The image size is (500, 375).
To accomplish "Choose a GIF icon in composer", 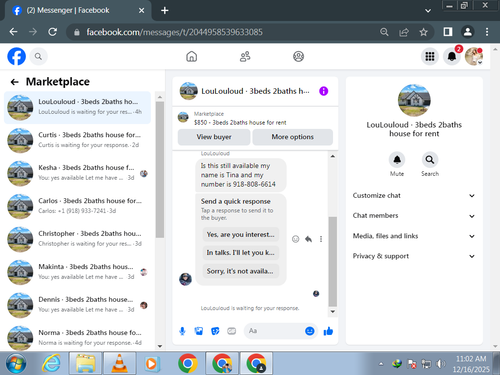I will pos(232,331).
